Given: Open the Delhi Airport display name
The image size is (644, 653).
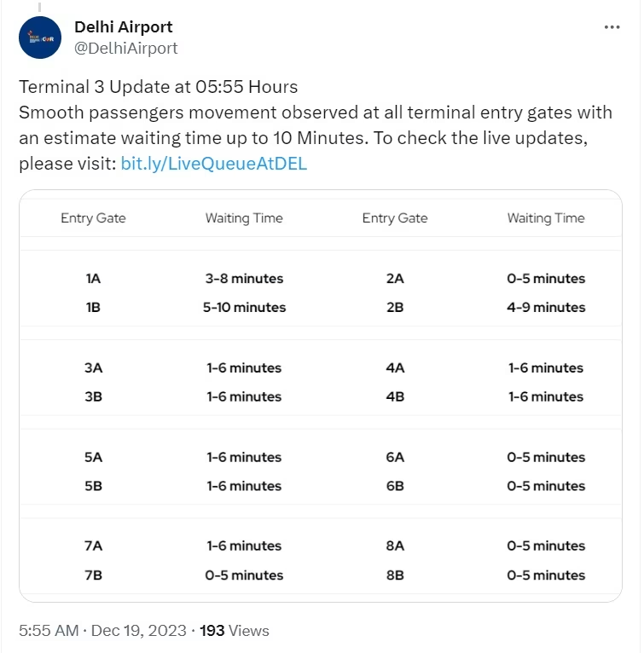Looking at the screenshot, I should pos(124,27).
